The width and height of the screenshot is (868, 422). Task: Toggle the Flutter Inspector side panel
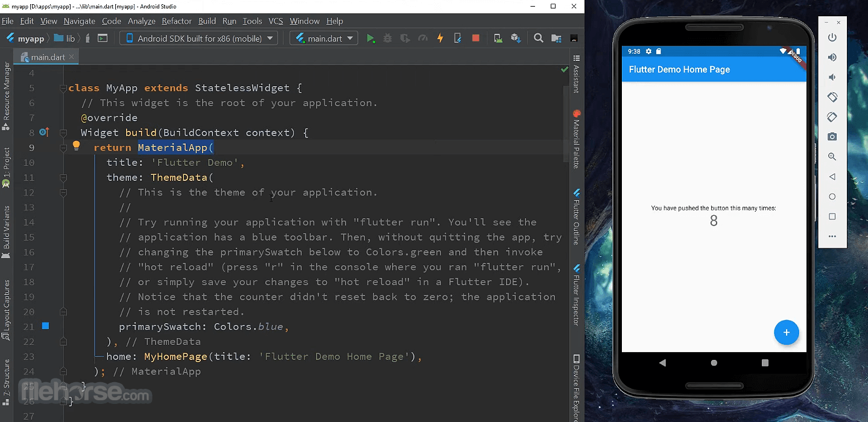(577, 295)
